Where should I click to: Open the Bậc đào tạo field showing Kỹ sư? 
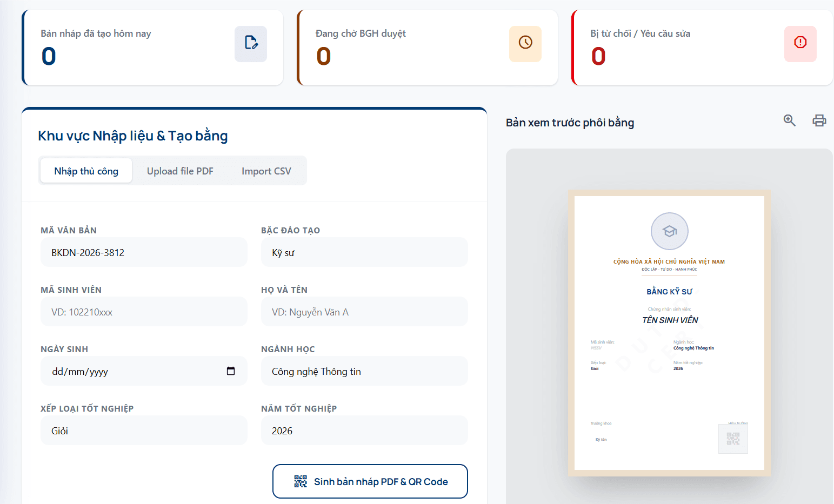tap(364, 252)
